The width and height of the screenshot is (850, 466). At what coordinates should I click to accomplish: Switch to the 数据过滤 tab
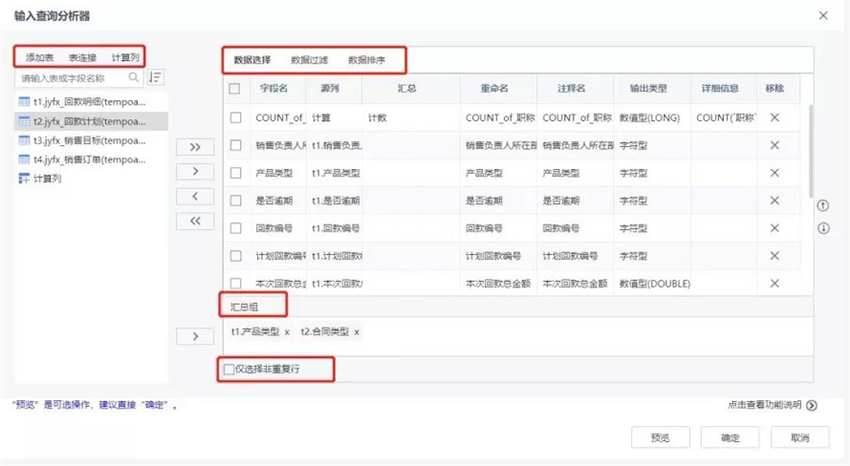310,60
